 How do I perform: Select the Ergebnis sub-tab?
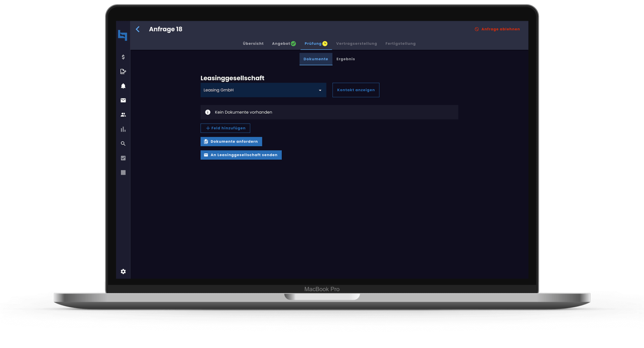pyautogui.click(x=345, y=59)
